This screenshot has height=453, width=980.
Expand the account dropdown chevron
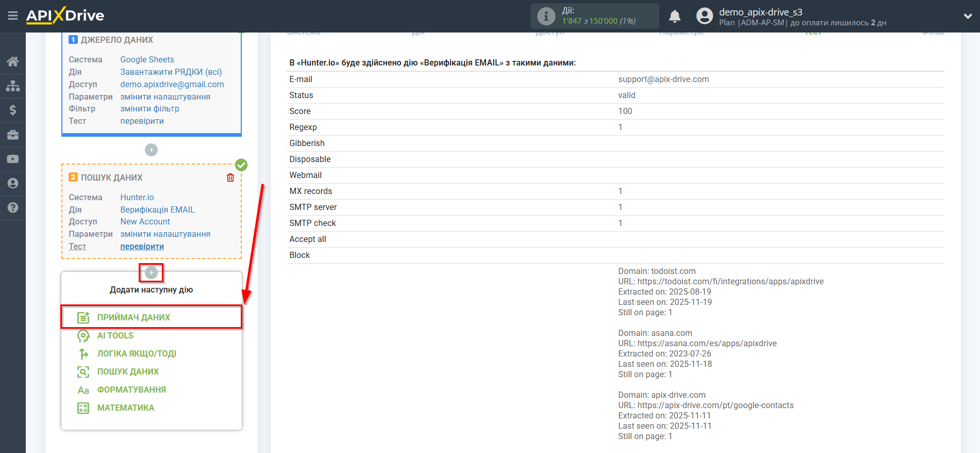(968, 16)
